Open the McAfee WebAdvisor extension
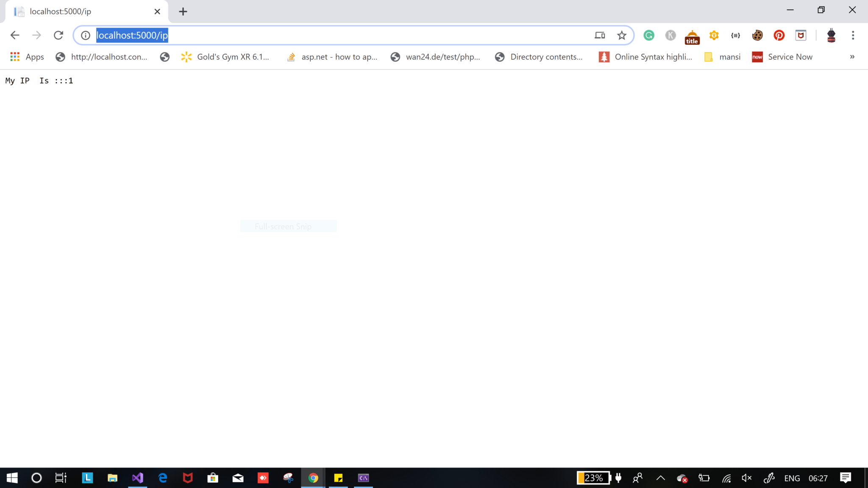 [800, 35]
